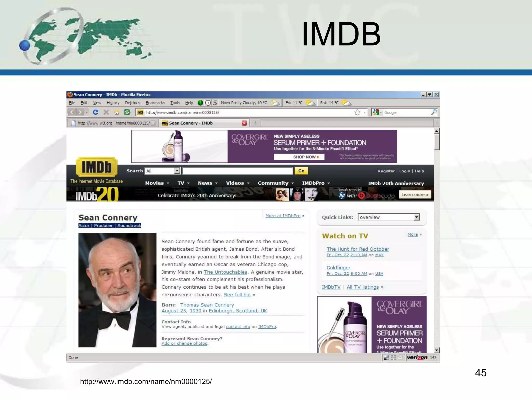Viewport: 532px width, 399px height.
Task: Expand the News navigation menu
Action: pos(208,183)
